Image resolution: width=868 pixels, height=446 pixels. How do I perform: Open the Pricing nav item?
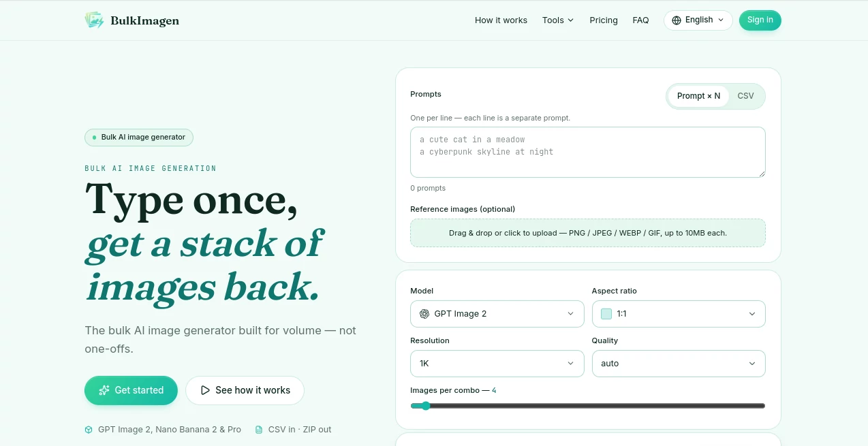coord(604,20)
